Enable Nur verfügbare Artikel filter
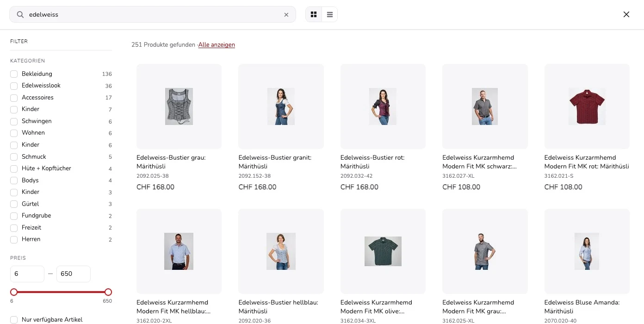 coord(14,320)
